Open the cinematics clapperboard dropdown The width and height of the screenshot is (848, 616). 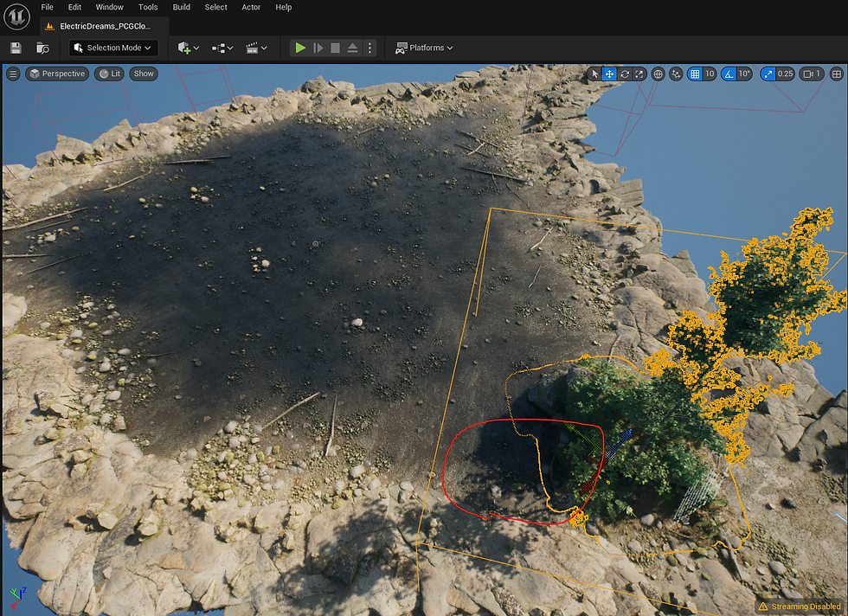pos(256,48)
